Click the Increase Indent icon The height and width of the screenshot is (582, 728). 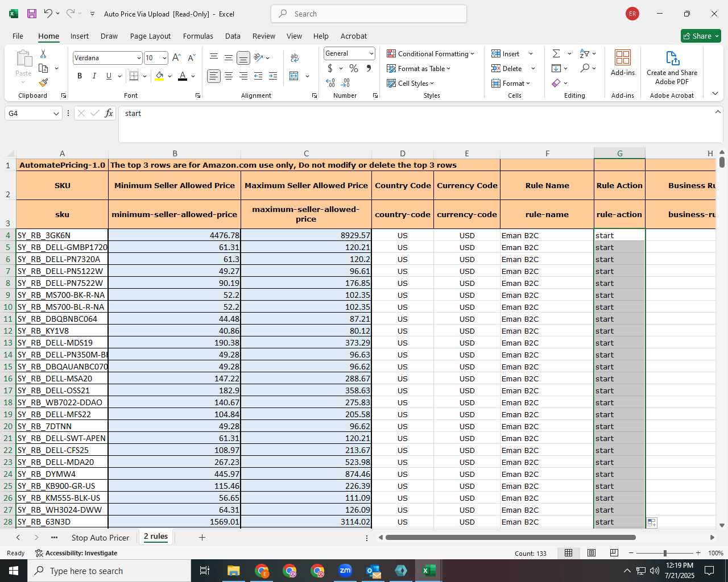click(x=273, y=76)
